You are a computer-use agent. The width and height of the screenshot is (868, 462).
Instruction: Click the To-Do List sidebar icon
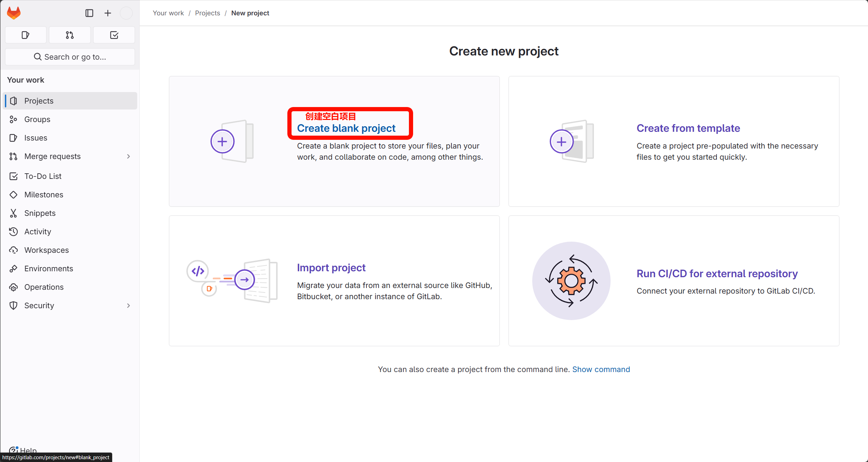click(14, 176)
